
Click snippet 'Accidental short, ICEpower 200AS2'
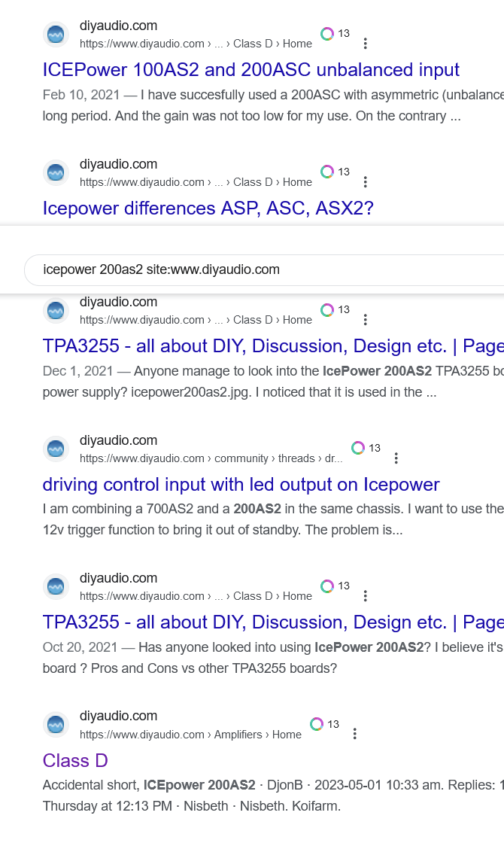point(273,796)
